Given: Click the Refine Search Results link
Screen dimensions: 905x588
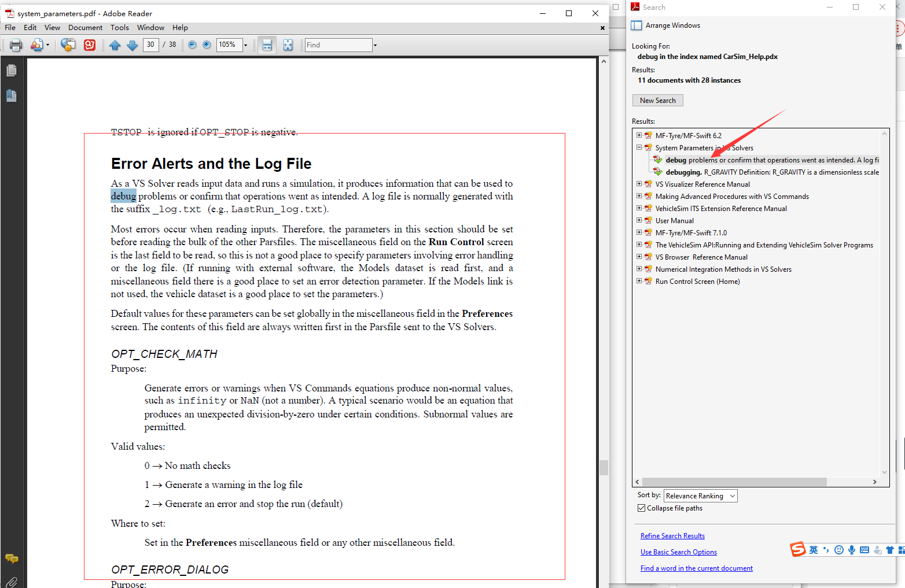Looking at the screenshot, I should tap(672, 536).
